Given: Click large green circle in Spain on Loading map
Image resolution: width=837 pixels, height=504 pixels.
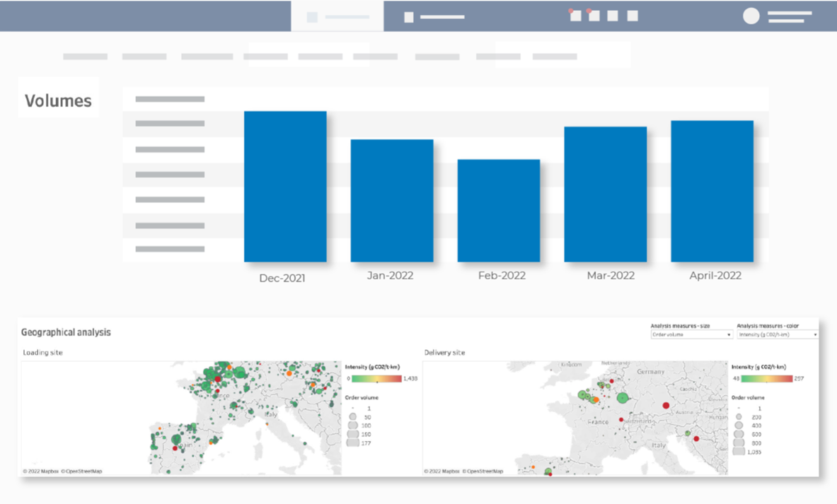Looking at the screenshot, I should 176,440.
